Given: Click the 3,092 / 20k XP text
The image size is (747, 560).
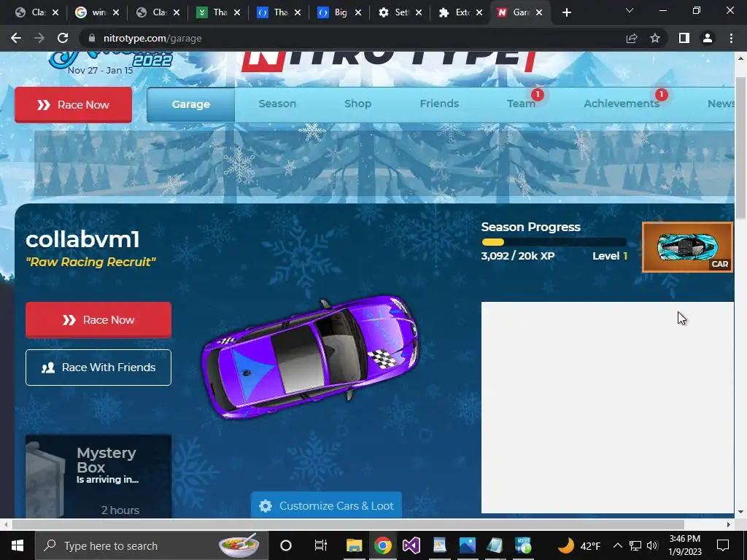Looking at the screenshot, I should click(x=518, y=256).
